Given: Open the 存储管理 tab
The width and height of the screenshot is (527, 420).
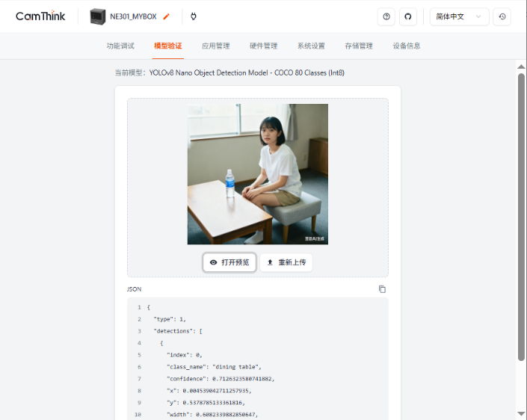Looking at the screenshot, I should click(359, 46).
